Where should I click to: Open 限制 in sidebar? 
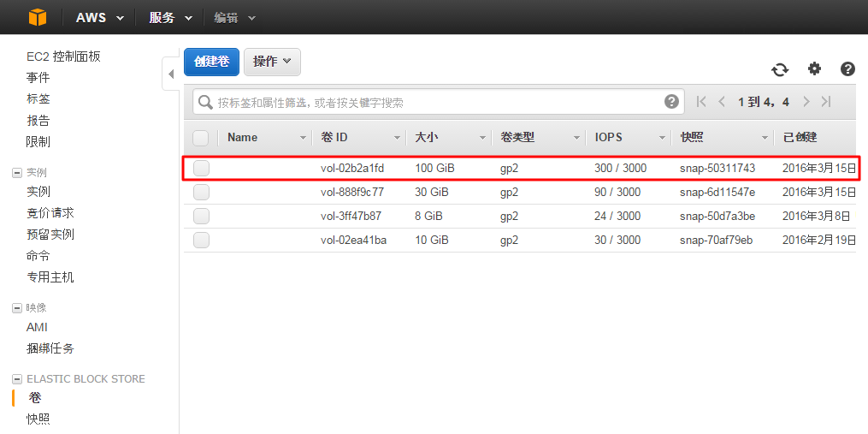[x=38, y=142]
